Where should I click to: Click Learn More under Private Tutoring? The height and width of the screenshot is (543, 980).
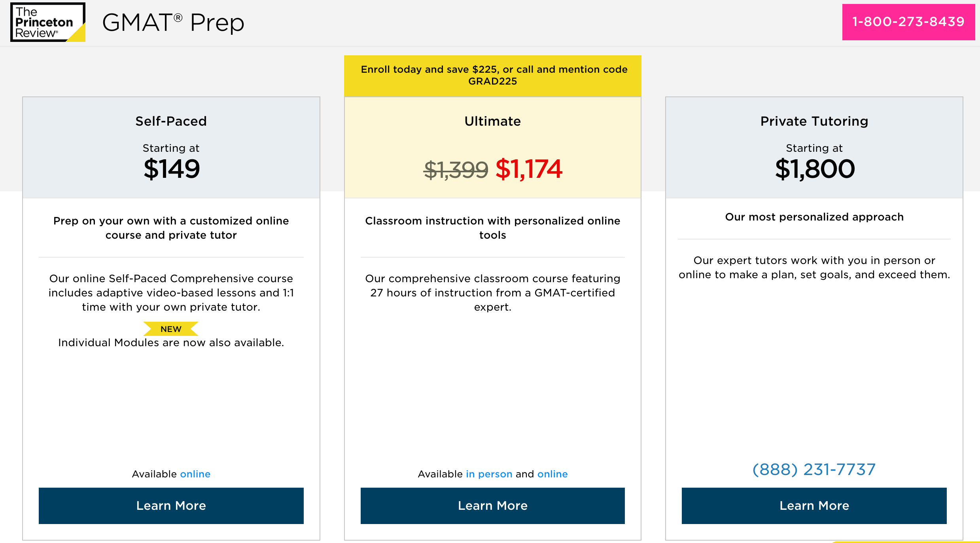814,506
